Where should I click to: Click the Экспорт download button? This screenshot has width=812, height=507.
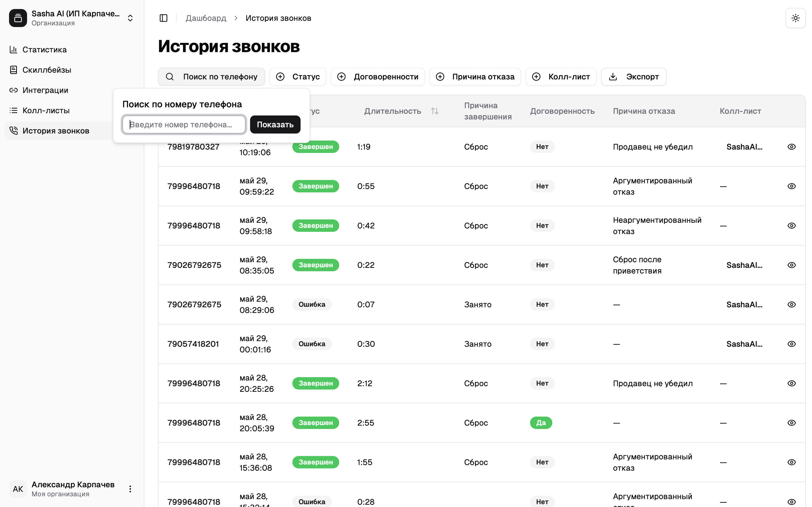(x=634, y=77)
